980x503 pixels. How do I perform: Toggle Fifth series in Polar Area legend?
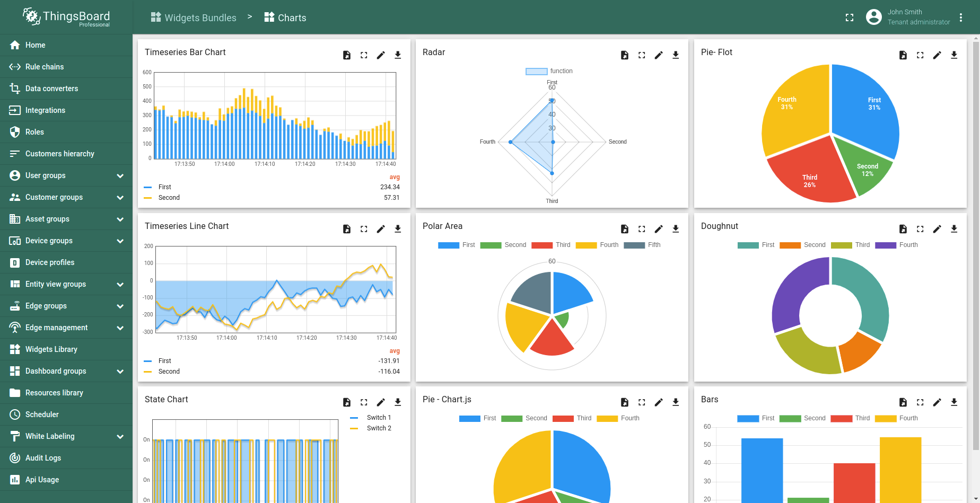coord(642,245)
